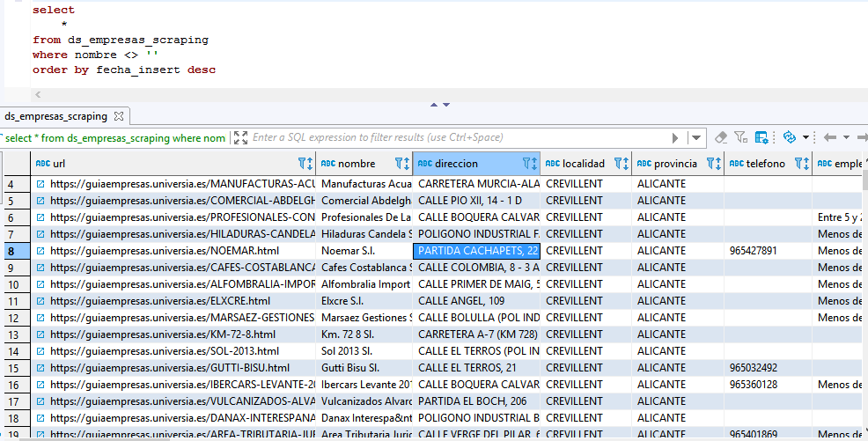Viewport: 868px width, 441px height.
Task: Open the link icon for the COMERCIAL-ABDELGH row
Action: tap(40, 201)
